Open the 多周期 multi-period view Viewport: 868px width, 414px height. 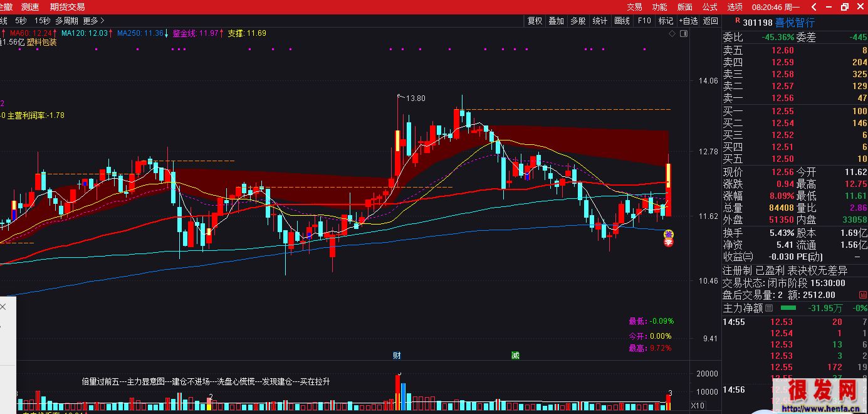point(66,21)
